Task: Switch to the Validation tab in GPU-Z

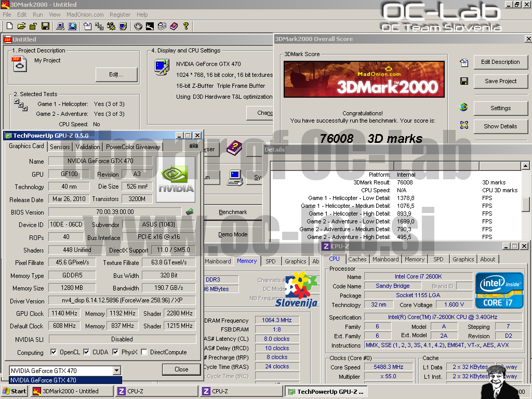Action: (87, 147)
